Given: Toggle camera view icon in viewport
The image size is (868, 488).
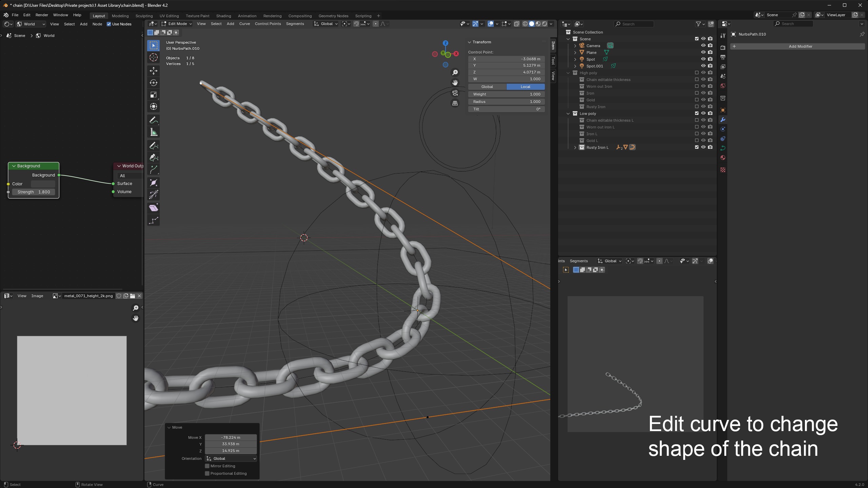Looking at the screenshot, I should 455,93.
